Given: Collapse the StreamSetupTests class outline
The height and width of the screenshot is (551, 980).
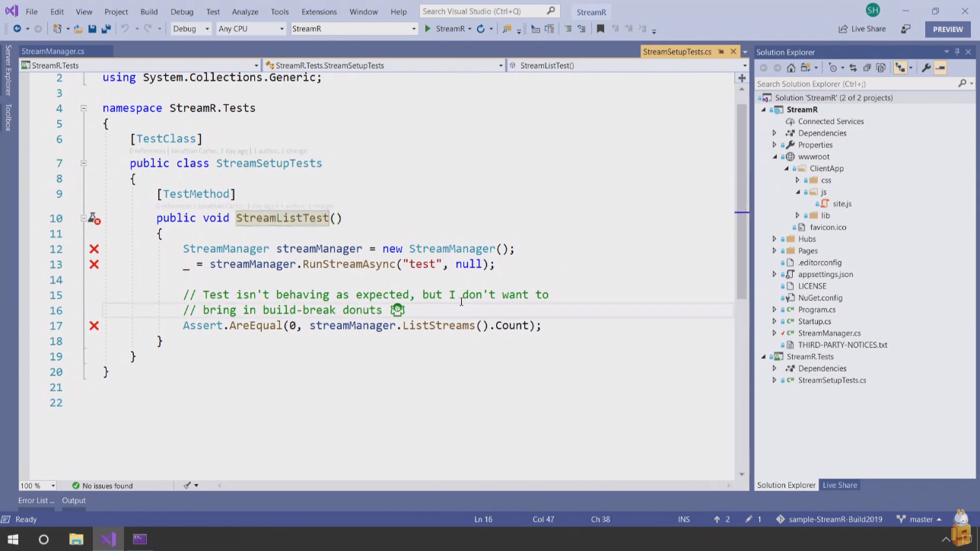Looking at the screenshot, I should click(84, 163).
